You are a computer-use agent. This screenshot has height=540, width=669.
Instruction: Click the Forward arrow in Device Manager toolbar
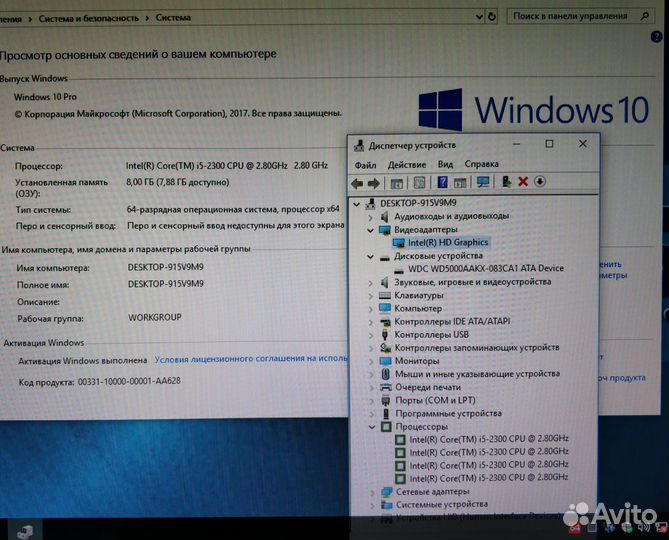coord(374,183)
